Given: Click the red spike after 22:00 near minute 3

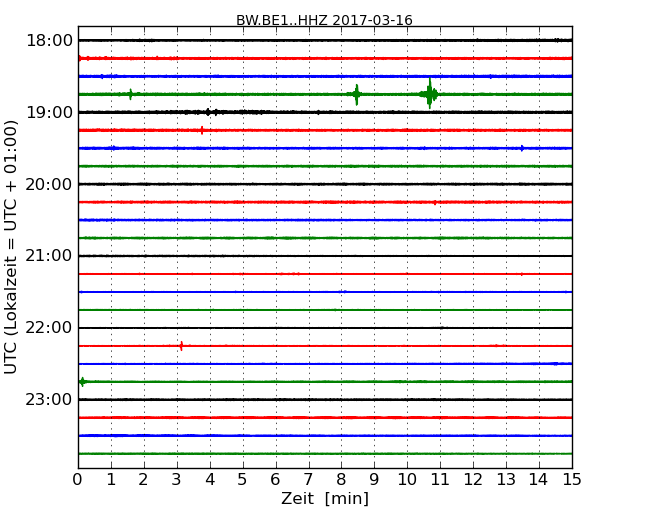Looking at the screenshot, I should (x=181, y=346).
